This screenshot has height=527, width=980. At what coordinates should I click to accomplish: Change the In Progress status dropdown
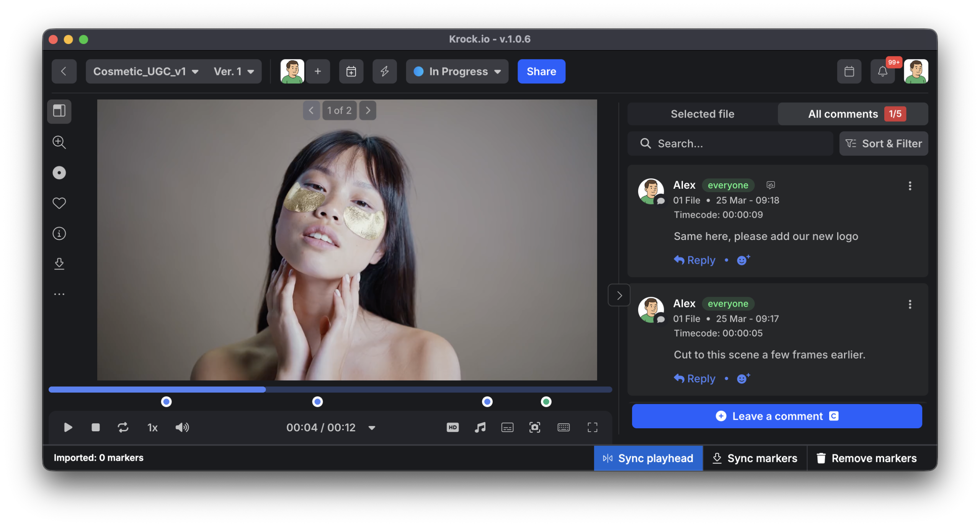tap(457, 71)
